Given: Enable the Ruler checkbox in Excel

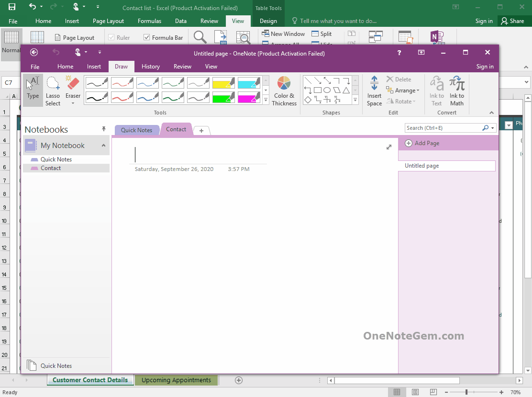Looking at the screenshot, I should pyautogui.click(x=112, y=37).
